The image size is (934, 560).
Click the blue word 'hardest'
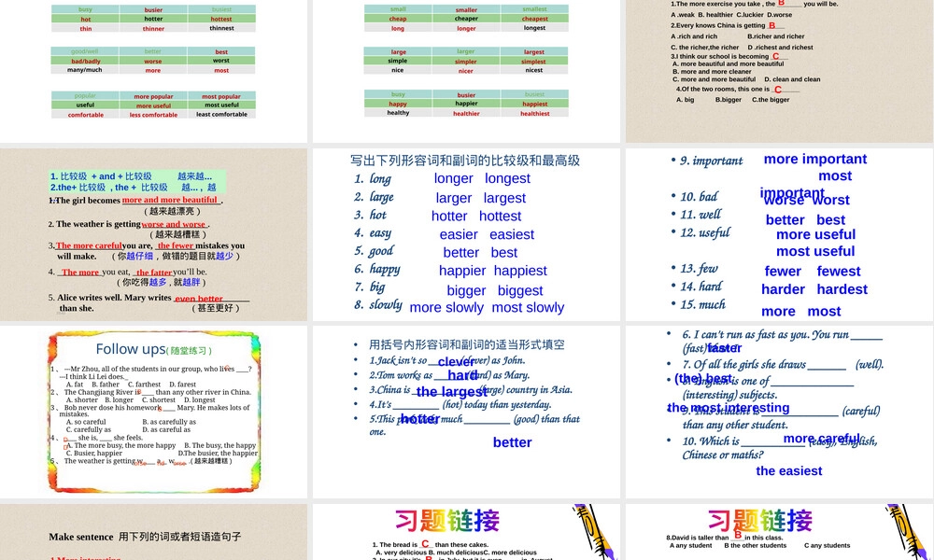(x=842, y=289)
